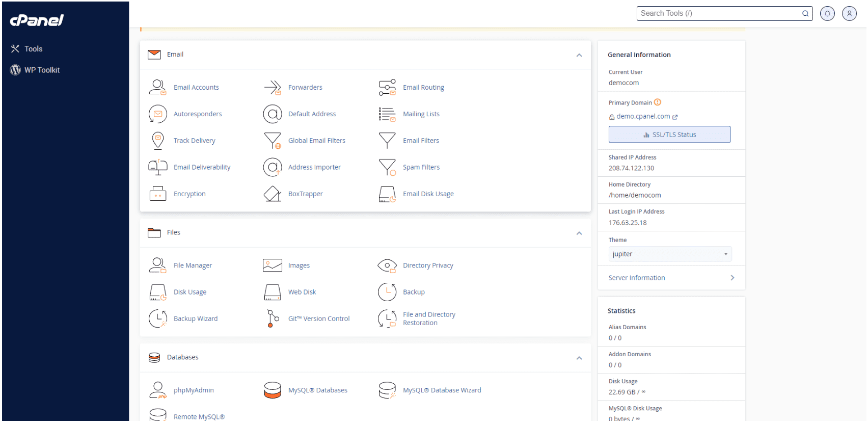Image resolution: width=868 pixels, height=424 pixels.
Task: Click the Global Email Filters funnel icon
Action: click(x=273, y=140)
